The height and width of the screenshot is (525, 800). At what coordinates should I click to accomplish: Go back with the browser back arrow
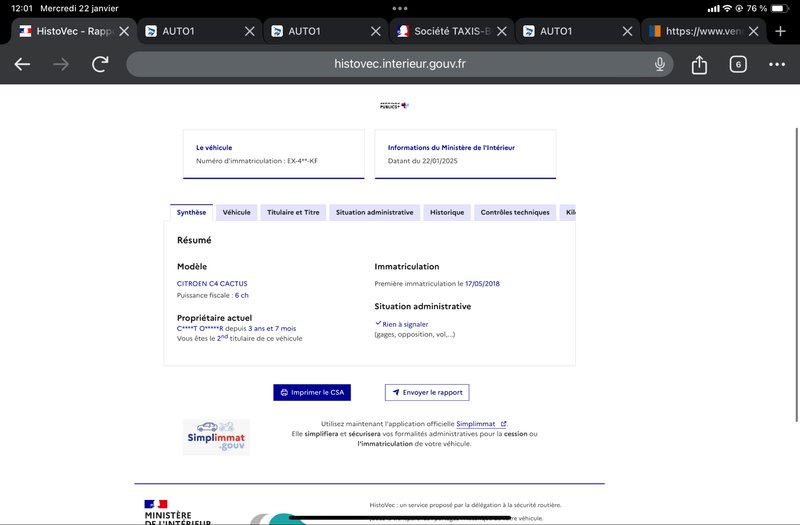(x=22, y=64)
